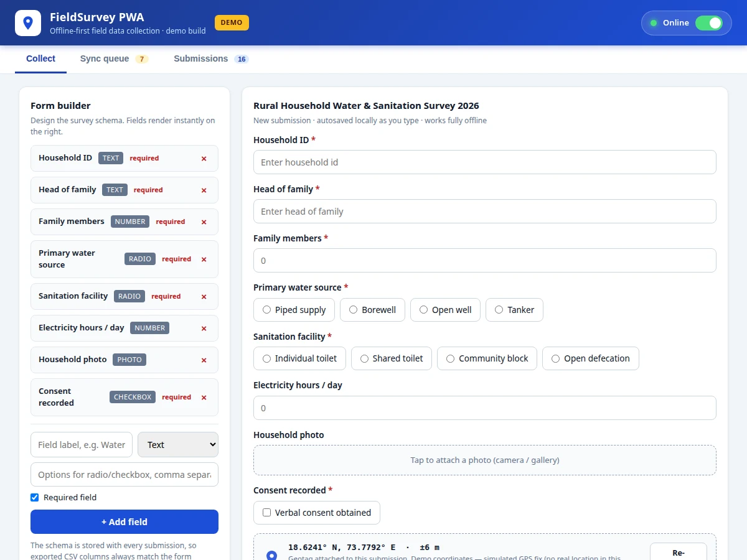Remove the Household ID field

pyautogui.click(x=204, y=159)
